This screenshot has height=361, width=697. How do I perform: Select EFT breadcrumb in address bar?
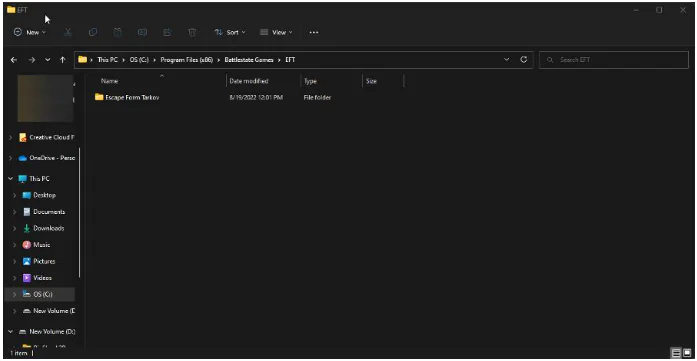tap(290, 60)
